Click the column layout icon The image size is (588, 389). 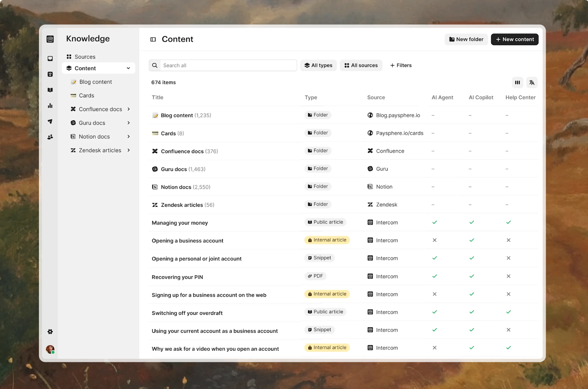click(x=517, y=83)
